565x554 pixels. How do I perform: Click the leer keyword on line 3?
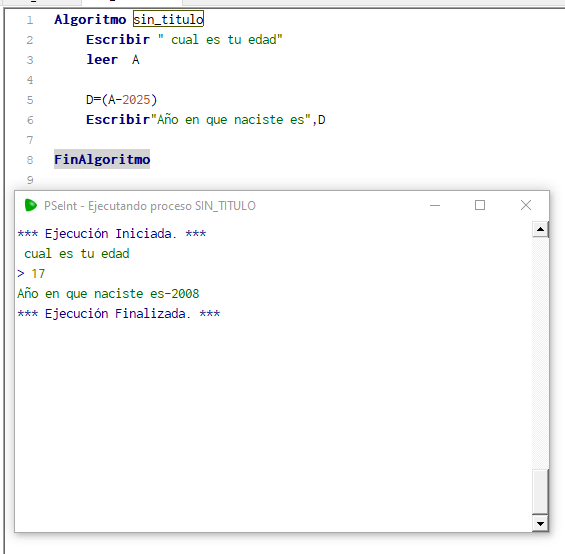pos(102,59)
